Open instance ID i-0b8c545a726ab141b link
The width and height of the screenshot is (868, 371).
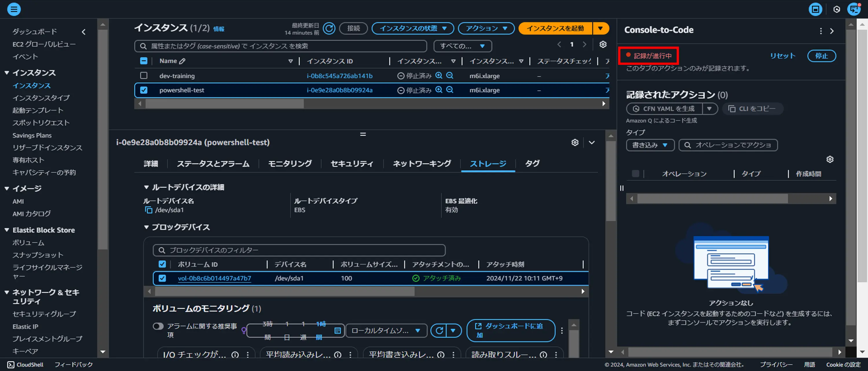[339, 76]
